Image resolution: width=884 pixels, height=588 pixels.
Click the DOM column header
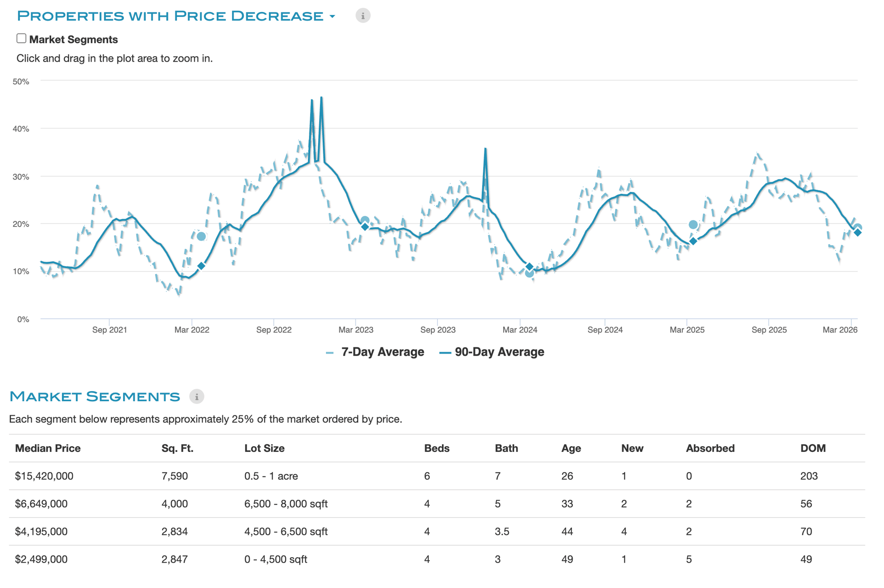[x=813, y=449]
